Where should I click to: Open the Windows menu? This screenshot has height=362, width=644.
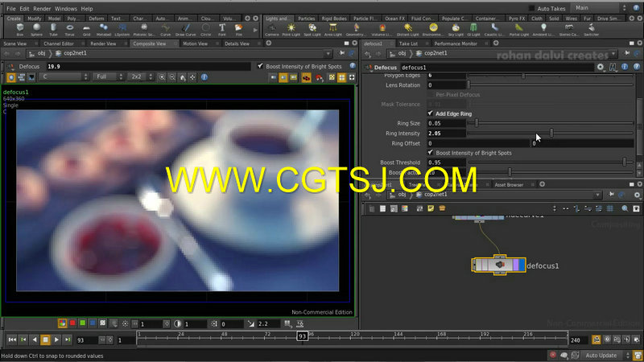(66, 8)
